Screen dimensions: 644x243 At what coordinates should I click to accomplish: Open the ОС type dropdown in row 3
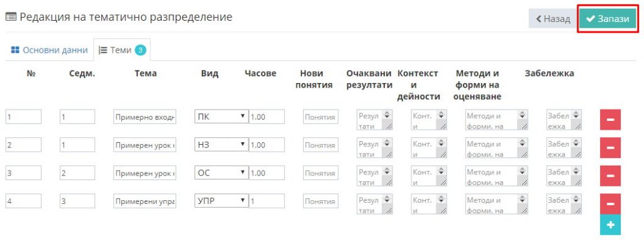[221, 173]
